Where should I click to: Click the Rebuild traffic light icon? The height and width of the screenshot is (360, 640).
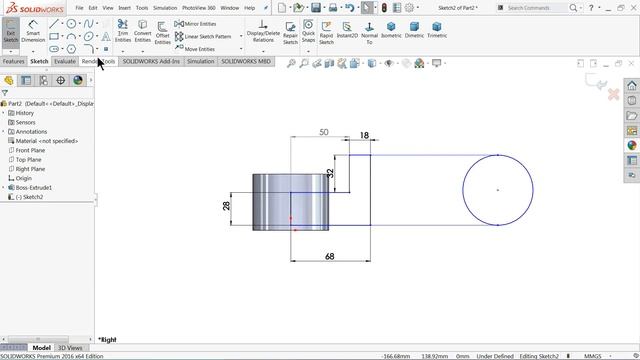pos(384,7)
